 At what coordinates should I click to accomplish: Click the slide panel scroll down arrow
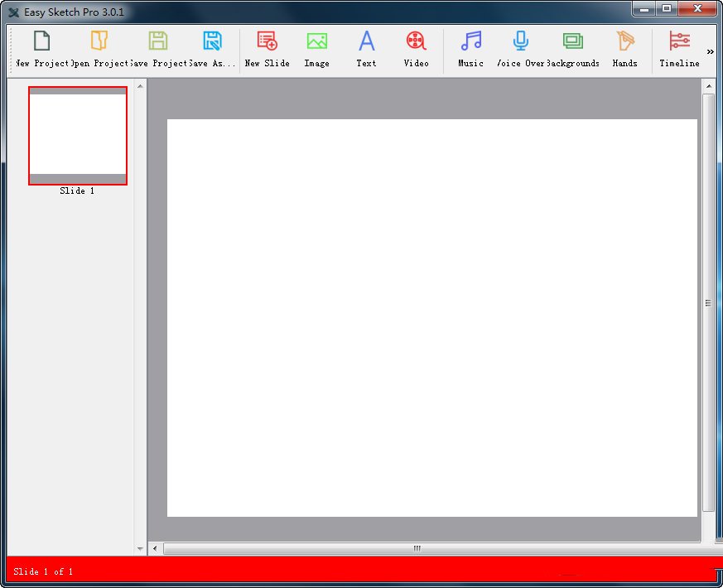click(140, 548)
